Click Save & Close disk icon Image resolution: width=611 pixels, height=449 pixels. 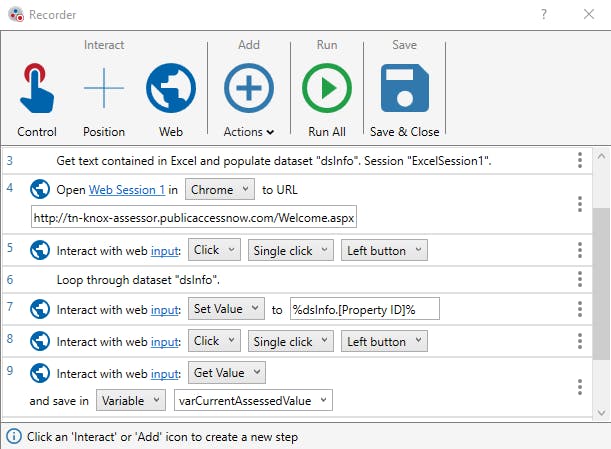(405, 89)
